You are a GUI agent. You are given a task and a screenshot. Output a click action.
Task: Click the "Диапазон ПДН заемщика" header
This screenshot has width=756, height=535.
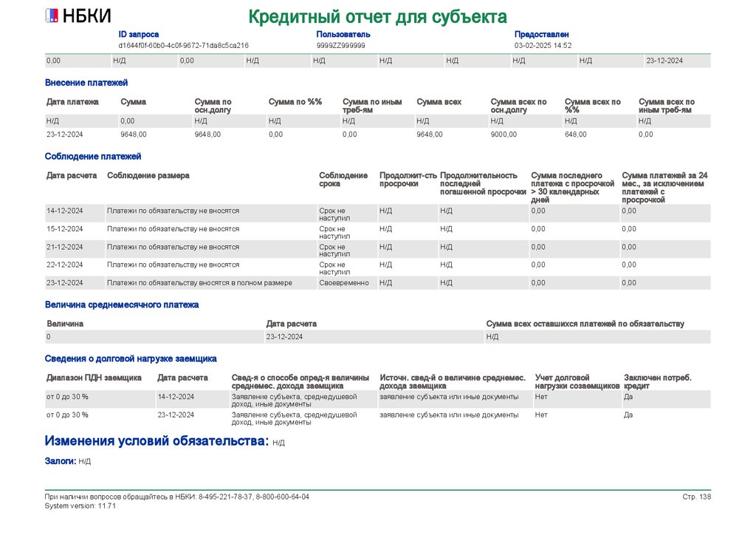coord(94,378)
